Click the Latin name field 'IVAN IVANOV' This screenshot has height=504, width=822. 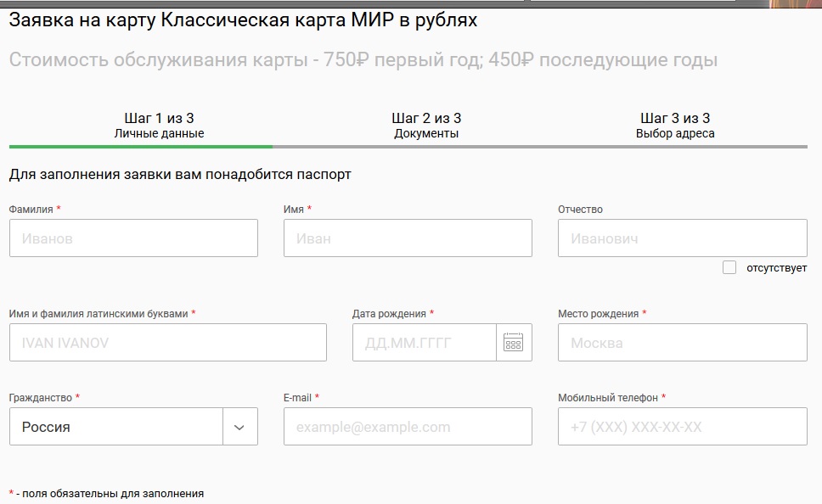point(167,343)
